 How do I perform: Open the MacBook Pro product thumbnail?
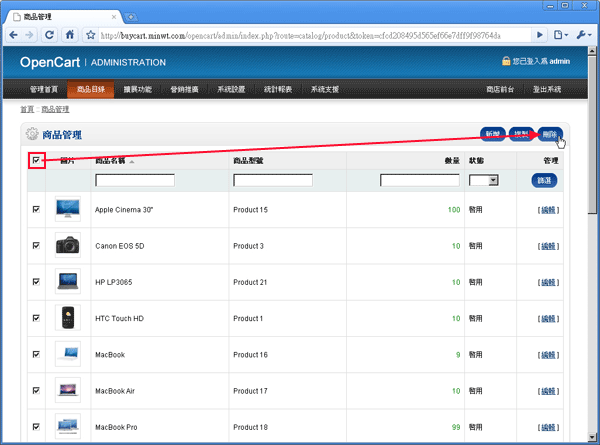[x=68, y=426]
